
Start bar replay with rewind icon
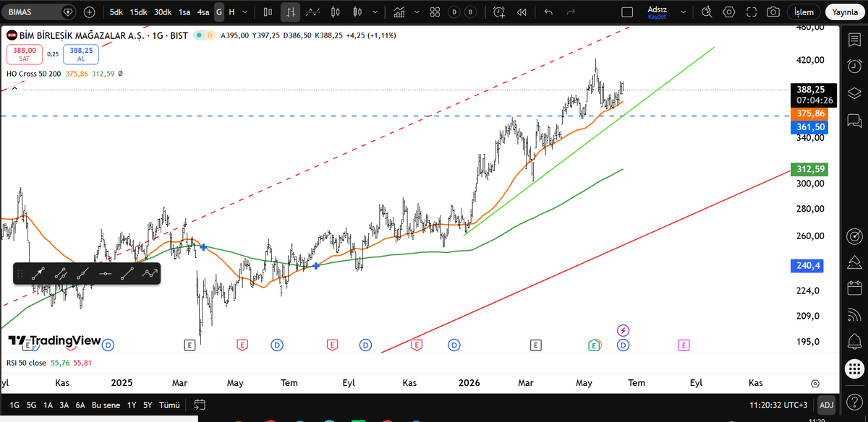[x=522, y=12]
